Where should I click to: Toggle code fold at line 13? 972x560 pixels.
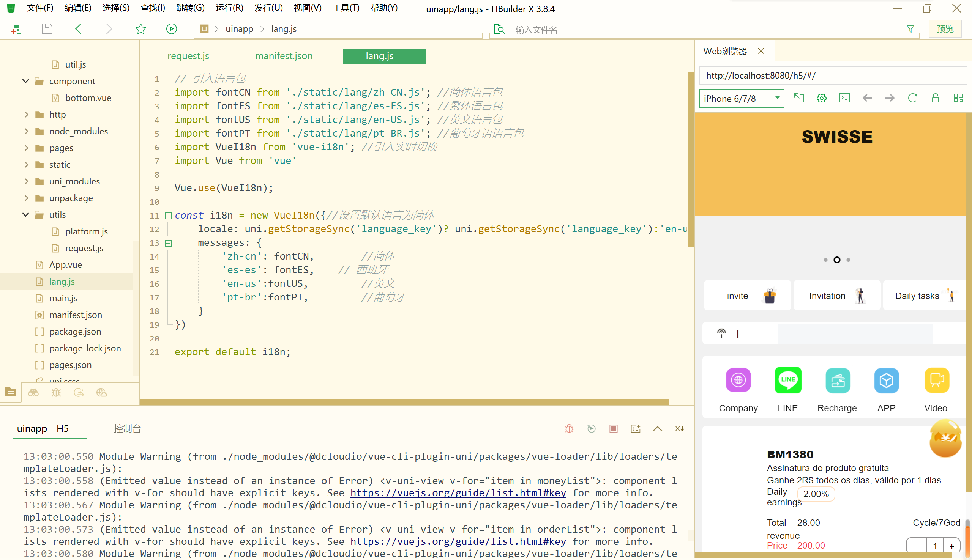[x=168, y=243]
